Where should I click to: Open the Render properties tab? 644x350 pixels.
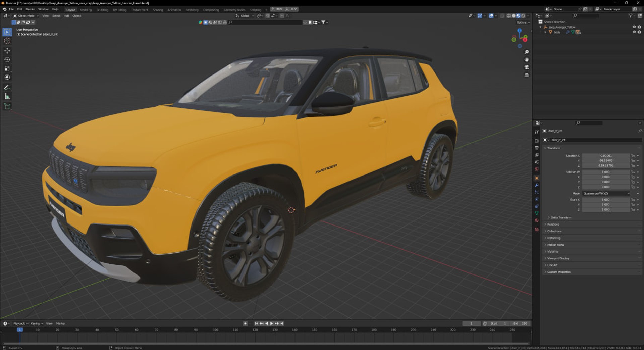pyautogui.click(x=537, y=141)
